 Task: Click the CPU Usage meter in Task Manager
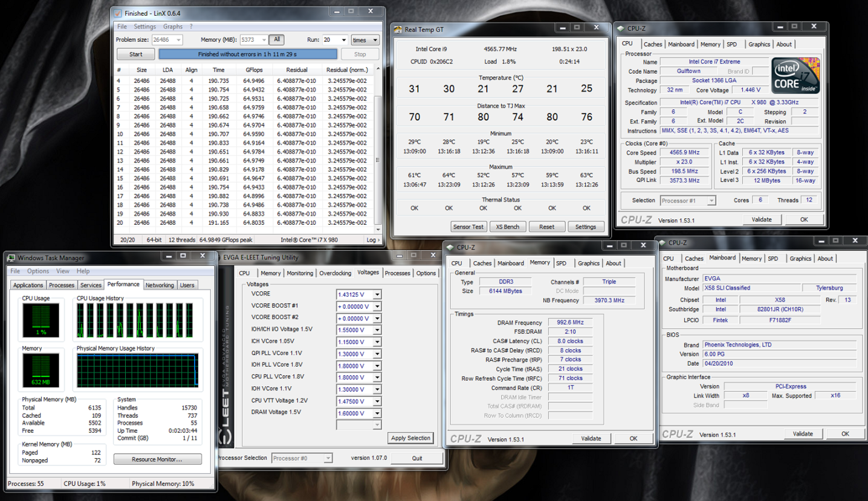coord(40,320)
